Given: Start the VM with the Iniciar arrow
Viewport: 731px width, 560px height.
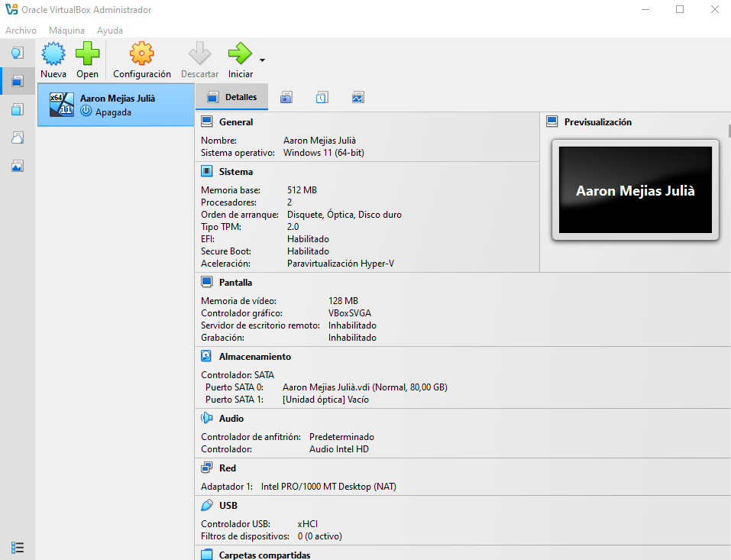Looking at the screenshot, I should [240, 55].
